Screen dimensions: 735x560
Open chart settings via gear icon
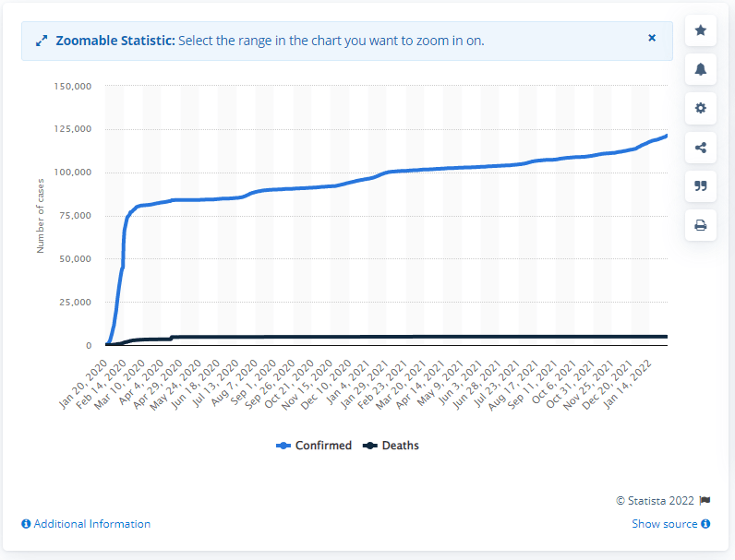pyautogui.click(x=700, y=108)
